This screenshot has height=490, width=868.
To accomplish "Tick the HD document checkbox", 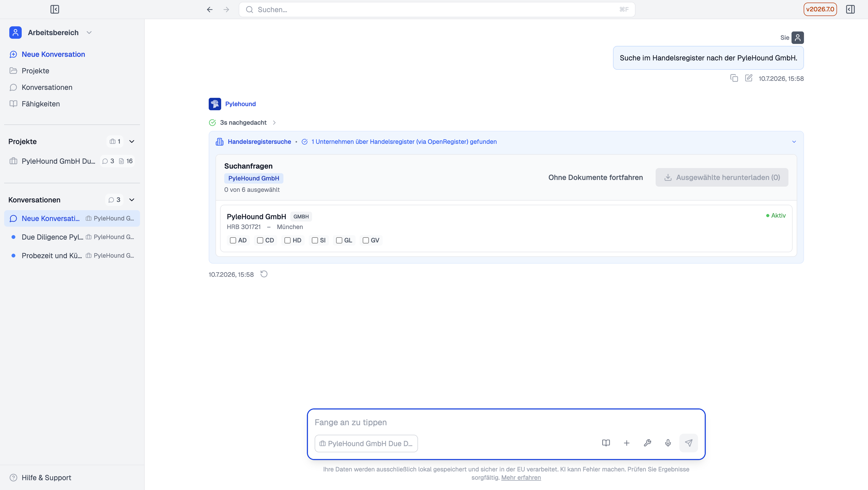I will (x=288, y=240).
